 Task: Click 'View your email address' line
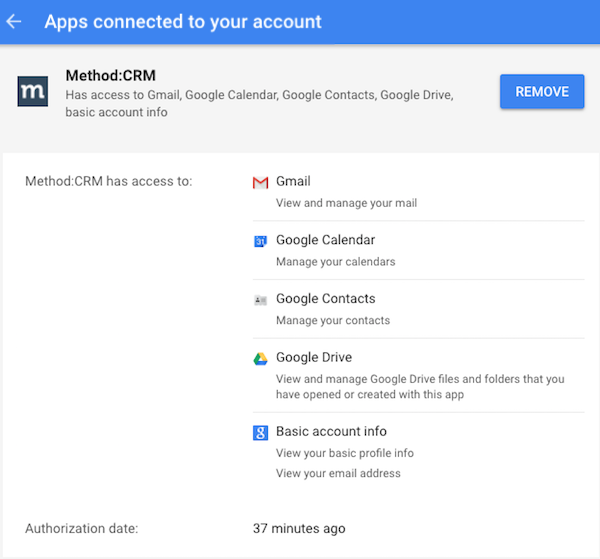point(338,473)
